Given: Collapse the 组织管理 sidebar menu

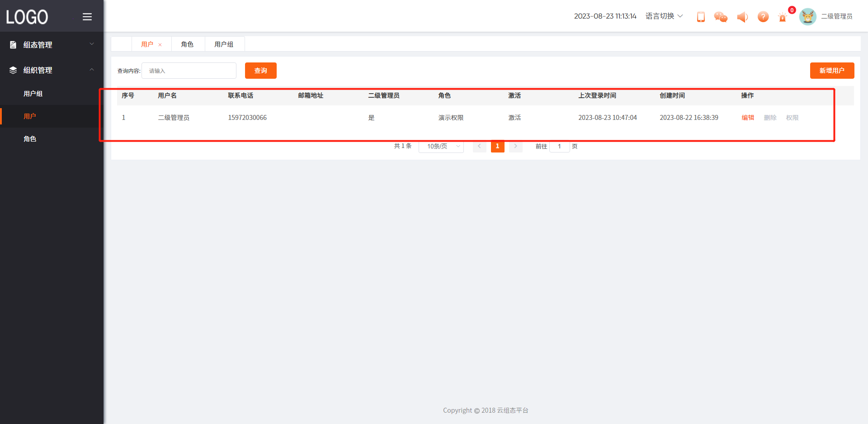Looking at the screenshot, I should 52,70.
